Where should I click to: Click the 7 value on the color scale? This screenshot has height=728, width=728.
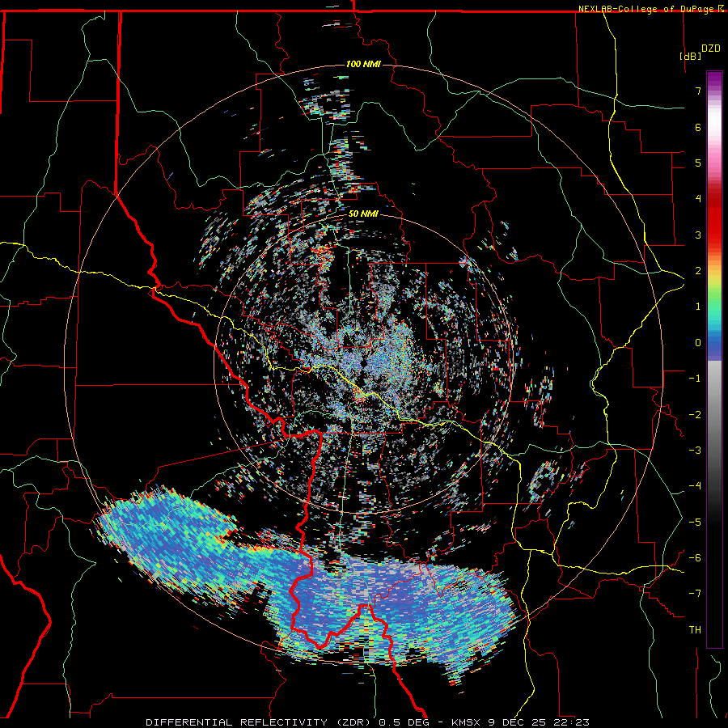point(698,91)
